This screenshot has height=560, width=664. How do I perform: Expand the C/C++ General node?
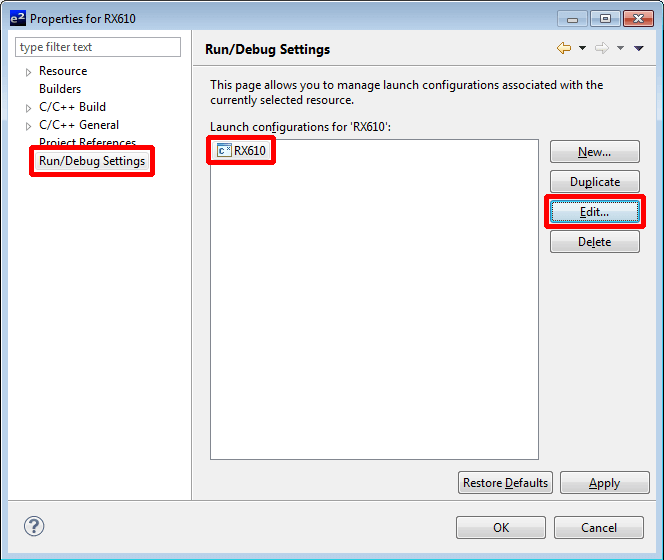(x=28, y=126)
